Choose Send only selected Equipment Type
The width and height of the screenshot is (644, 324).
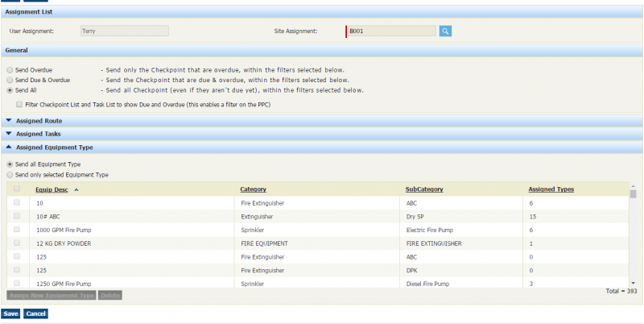tap(10, 175)
